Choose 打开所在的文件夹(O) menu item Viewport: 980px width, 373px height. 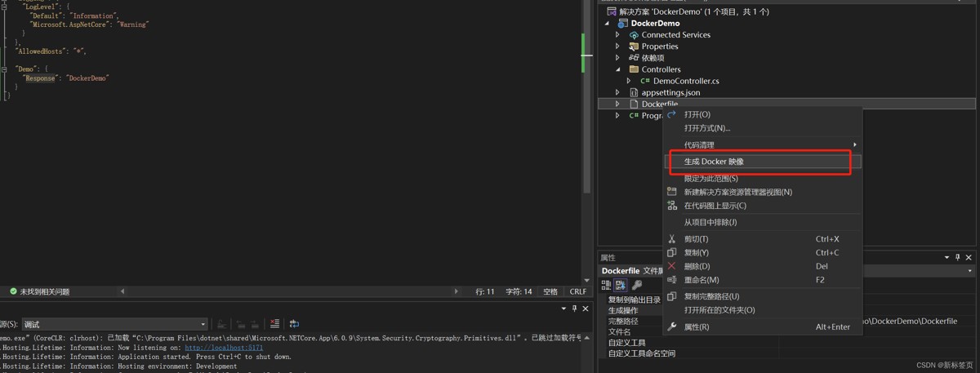click(x=764, y=310)
